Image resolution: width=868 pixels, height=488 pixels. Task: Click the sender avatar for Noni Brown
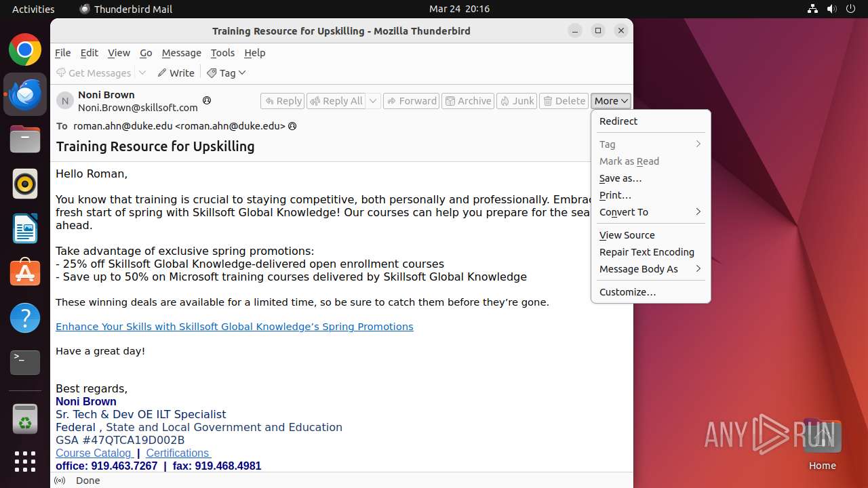pos(65,101)
